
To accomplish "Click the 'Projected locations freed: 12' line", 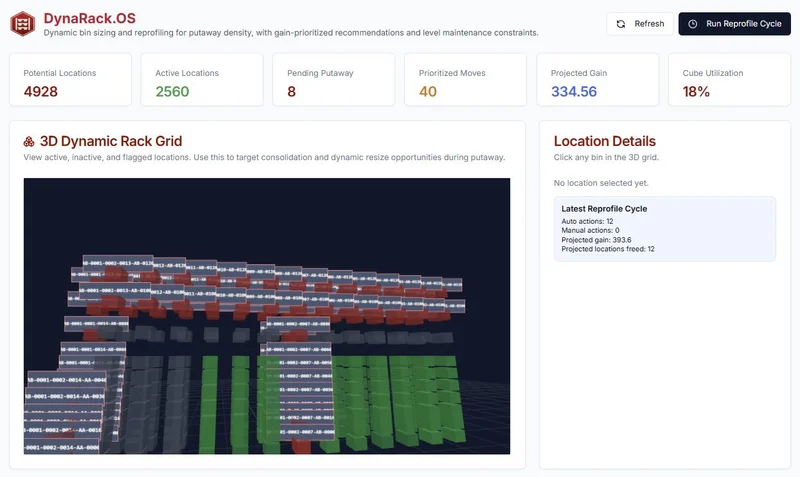I will [608, 249].
